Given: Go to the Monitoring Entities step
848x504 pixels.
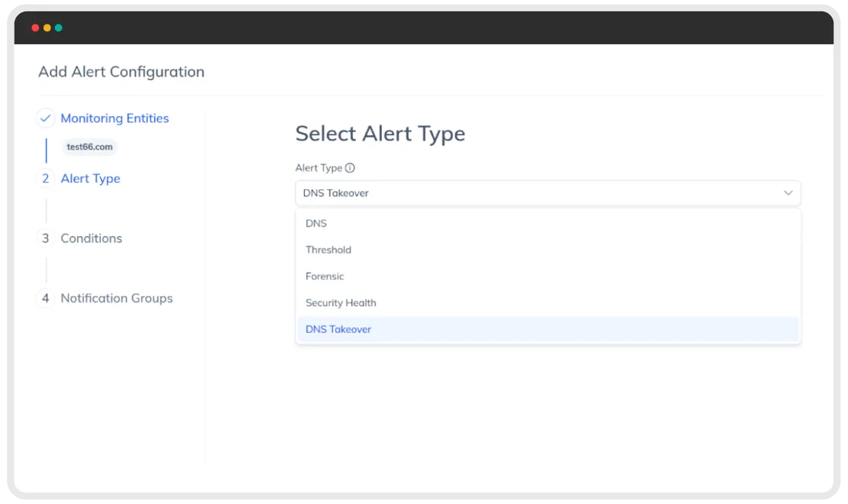Looking at the screenshot, I should point(115,118).
